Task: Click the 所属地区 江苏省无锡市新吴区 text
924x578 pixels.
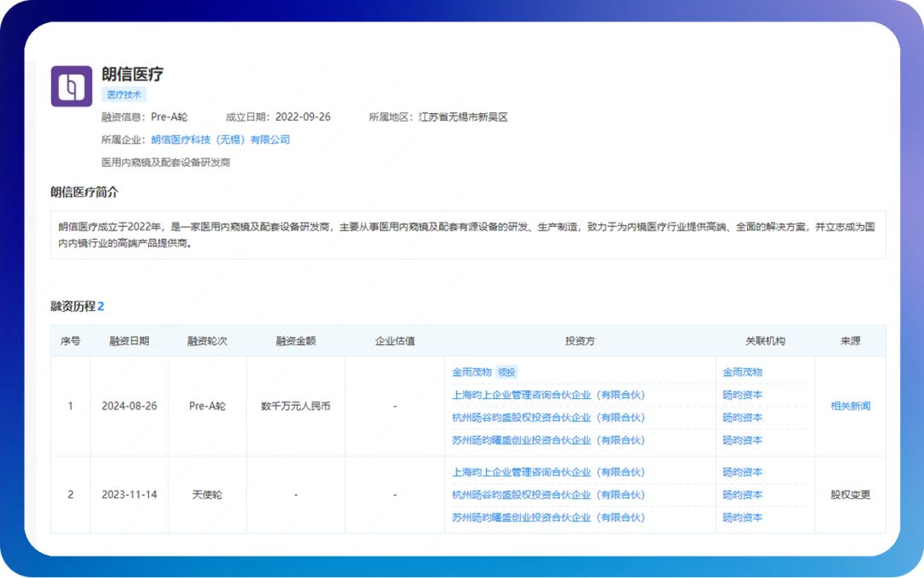Action: 438,116
